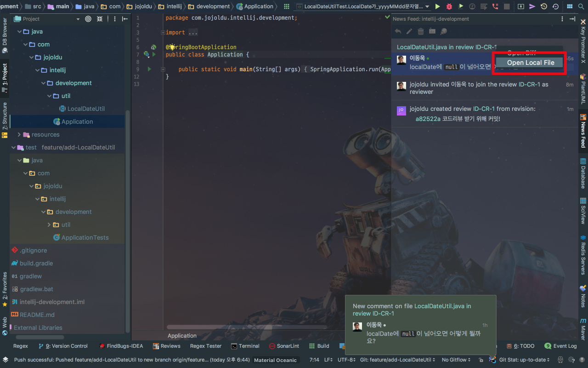588x368 pixels.
Task: Click the gray Stop square in toolbar
Action: click(506, 6)
